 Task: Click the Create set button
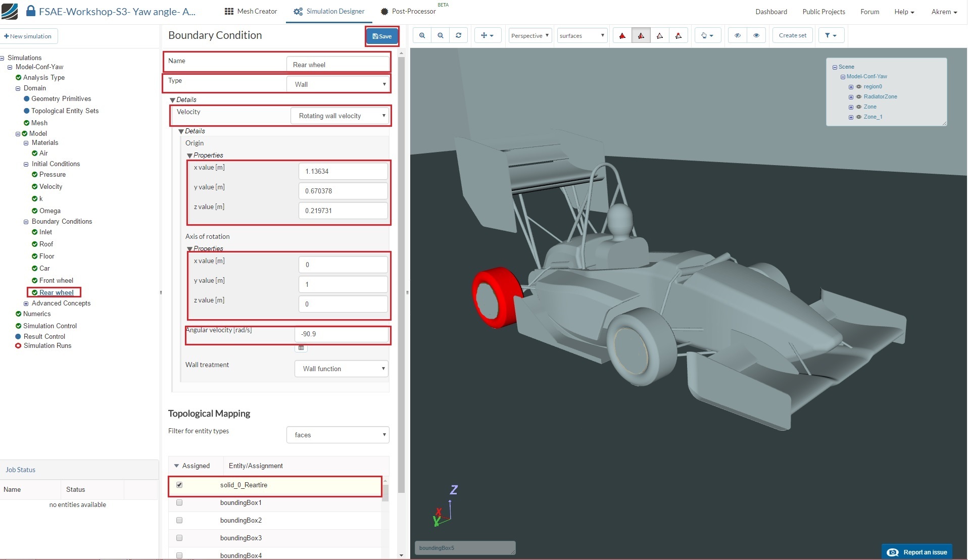[792, 35]
